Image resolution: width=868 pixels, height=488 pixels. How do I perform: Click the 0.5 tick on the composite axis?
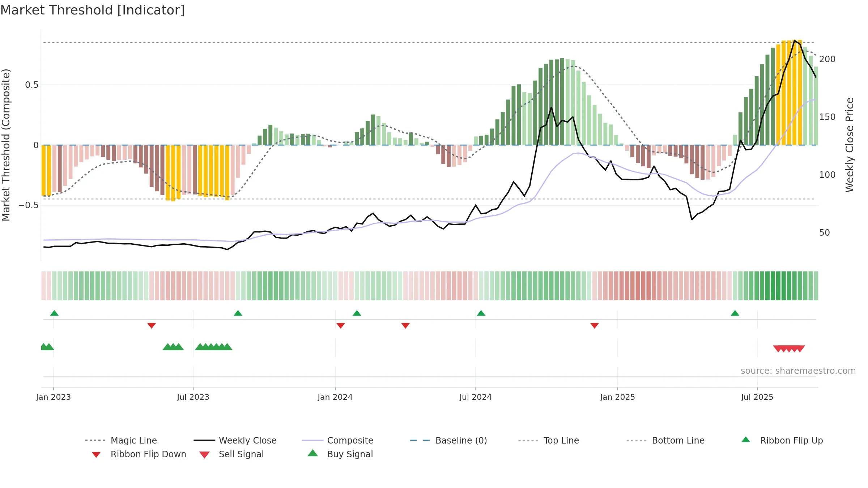[31, 85]
